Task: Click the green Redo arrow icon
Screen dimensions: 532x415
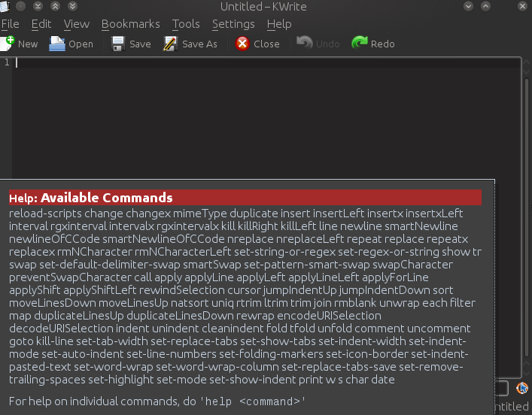Action: (360, 43)
